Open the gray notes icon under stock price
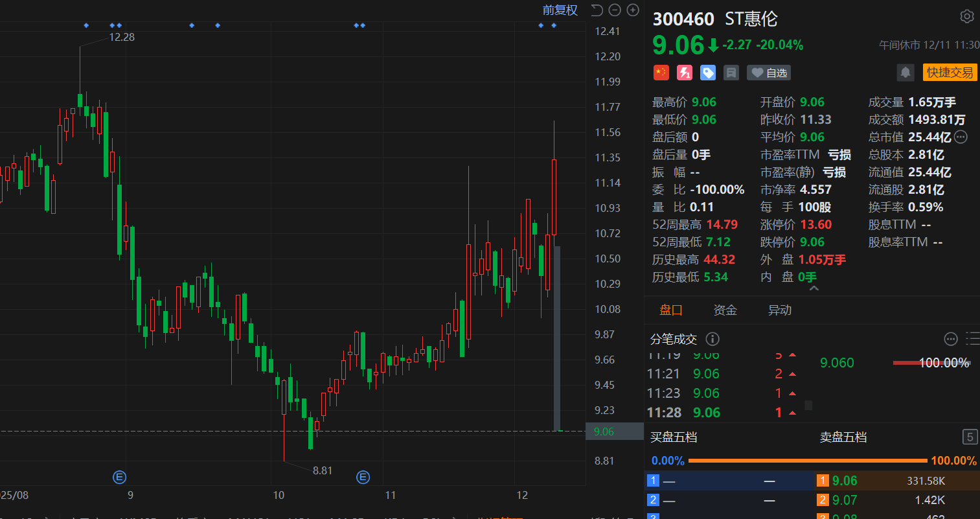This screenshot has height=519, width=980. pyautogui.click(x=731, y=73)
